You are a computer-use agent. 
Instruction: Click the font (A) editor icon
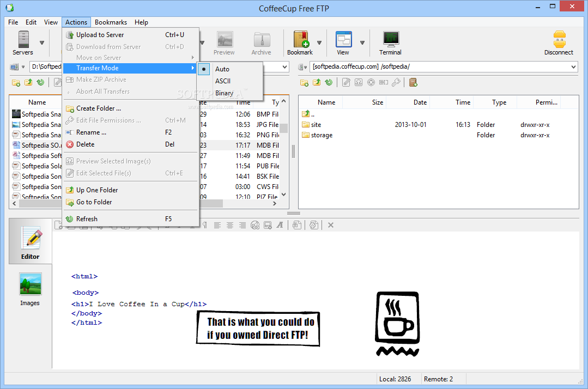[280, 225]
